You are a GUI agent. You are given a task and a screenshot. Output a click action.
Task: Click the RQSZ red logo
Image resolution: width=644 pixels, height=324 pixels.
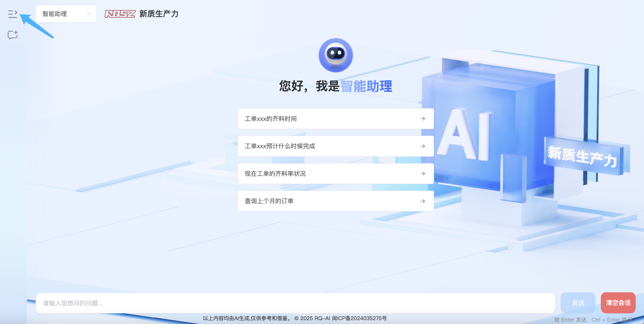[120, 14]
